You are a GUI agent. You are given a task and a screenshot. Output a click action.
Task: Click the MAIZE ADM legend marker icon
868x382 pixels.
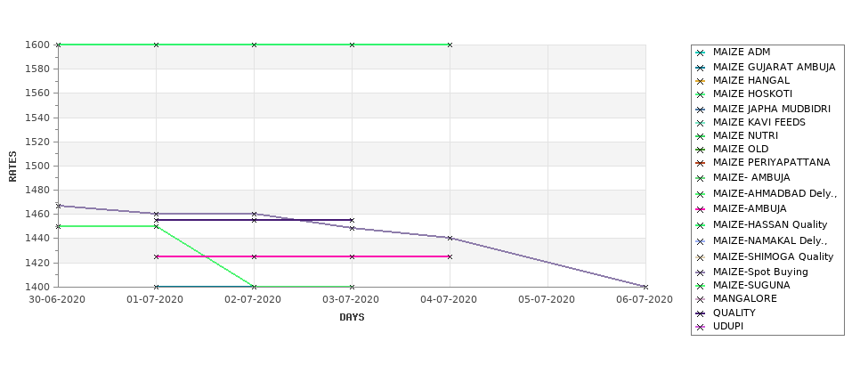pyautogui.click(x=701, y=53)
